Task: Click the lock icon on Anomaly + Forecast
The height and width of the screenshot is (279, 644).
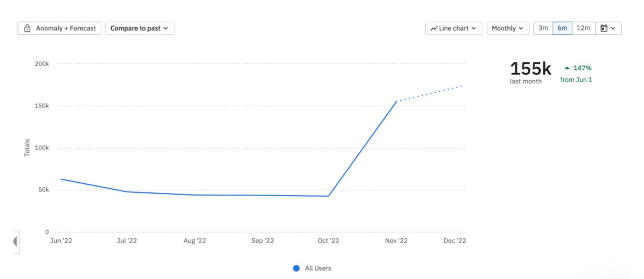Action: click(x=27, y=28)
